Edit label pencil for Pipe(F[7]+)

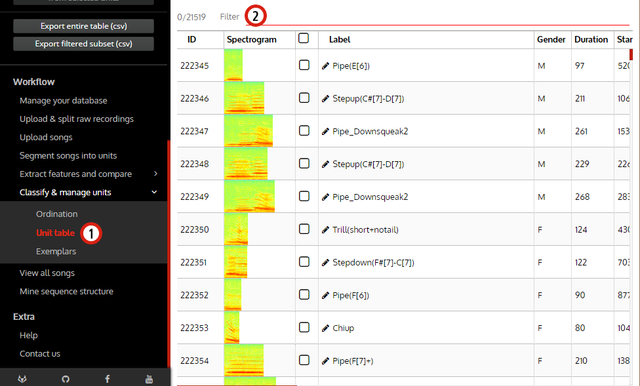[x=325, y=361]
